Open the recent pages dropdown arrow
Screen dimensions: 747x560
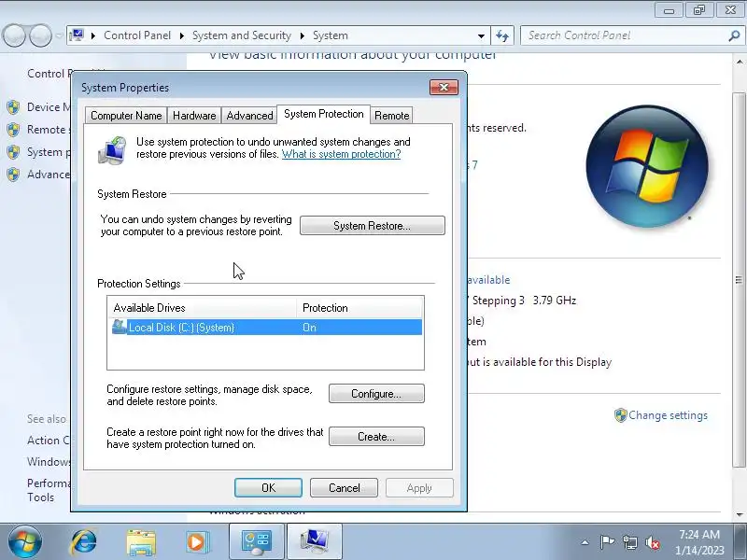click(59, 35)
